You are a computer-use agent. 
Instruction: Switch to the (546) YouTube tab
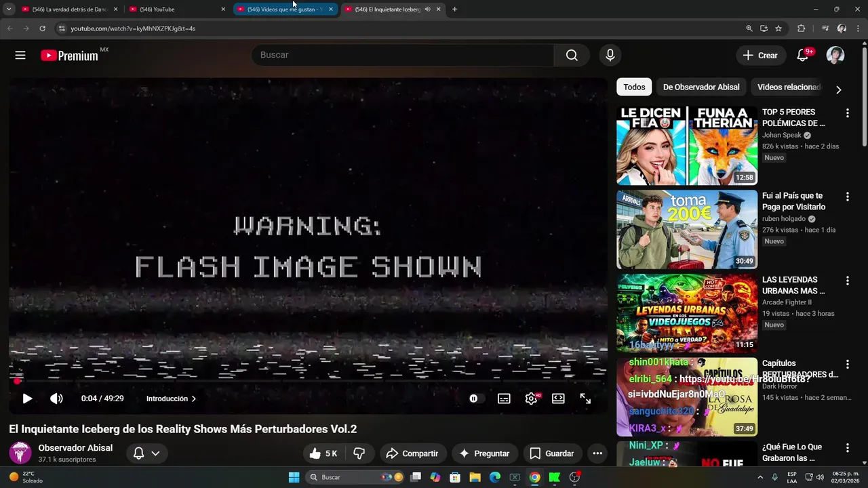point(177,9)
